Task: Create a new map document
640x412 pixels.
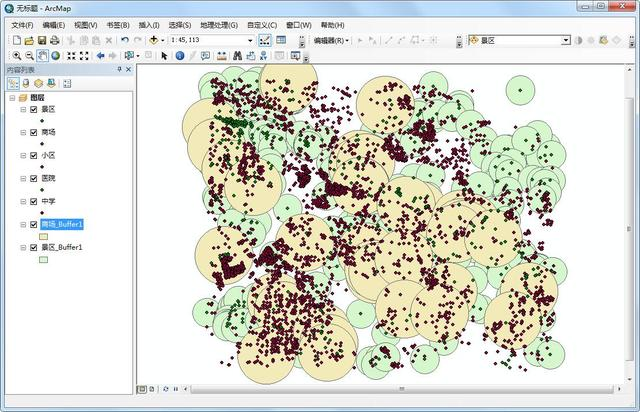Action: coord(17,40)
